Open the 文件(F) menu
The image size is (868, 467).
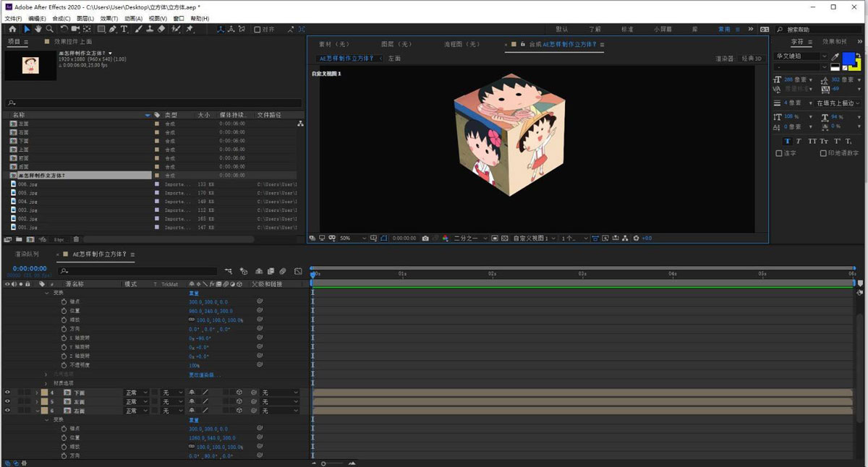point(14,18)
